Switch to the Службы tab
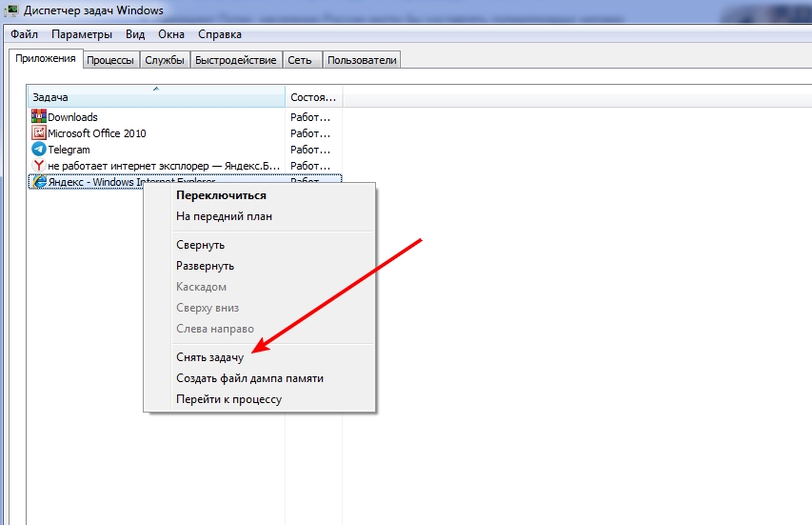812x525 pixels. tap(165, 60)
